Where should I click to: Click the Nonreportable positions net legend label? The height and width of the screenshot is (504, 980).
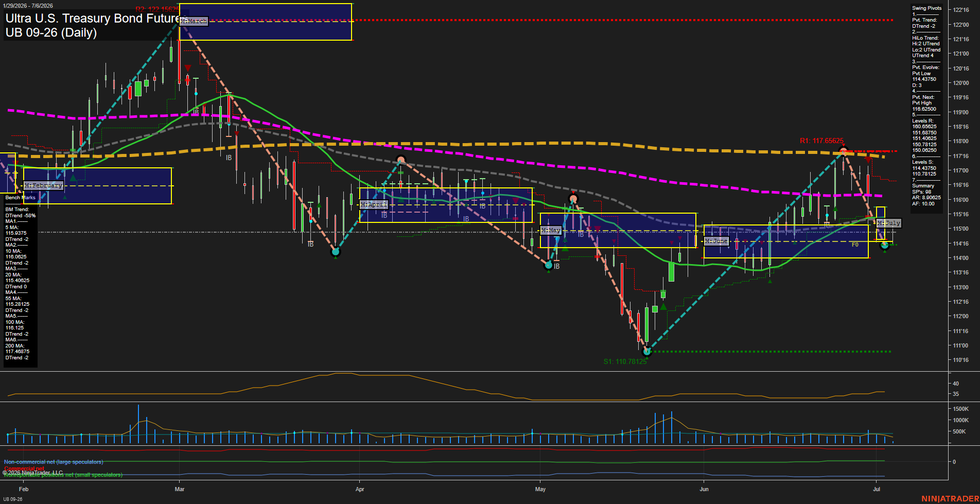tap(63, 475)
